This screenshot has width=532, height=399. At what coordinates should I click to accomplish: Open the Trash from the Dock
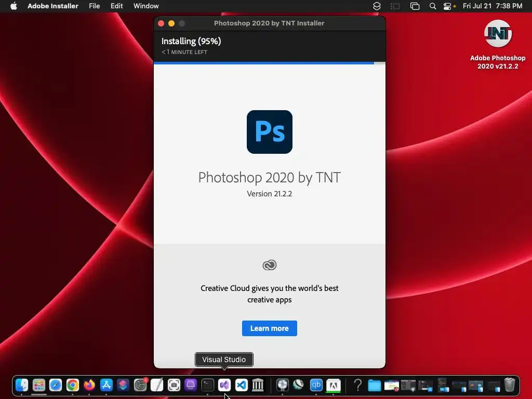tap(510, 385)
